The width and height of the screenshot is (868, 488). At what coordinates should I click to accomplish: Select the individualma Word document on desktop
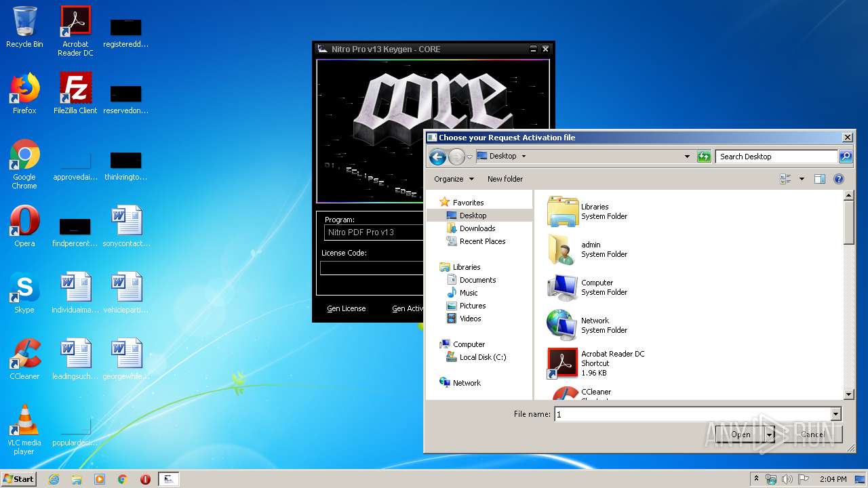click(x=75, y=293)
